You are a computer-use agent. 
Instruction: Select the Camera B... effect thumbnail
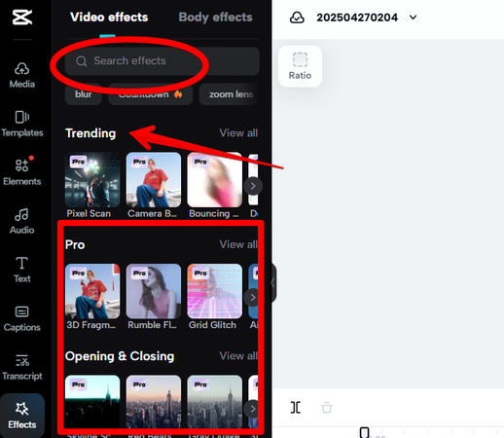tap(154, 180)
